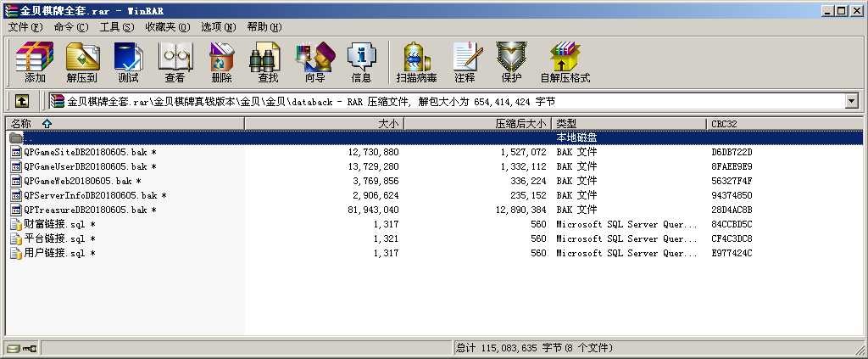Run the Test (测试) archive tool
This screenshot has height=359, width=868.
(x=129, y=62)
